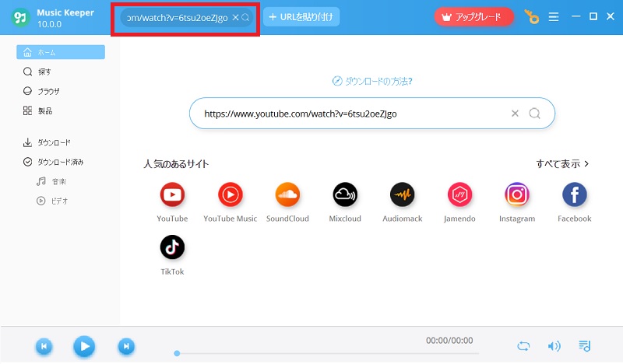Show downloaded Music (音楽) items
Viewport: 623px width, 364px height.
pyautogui.click(x=51, y=181)
